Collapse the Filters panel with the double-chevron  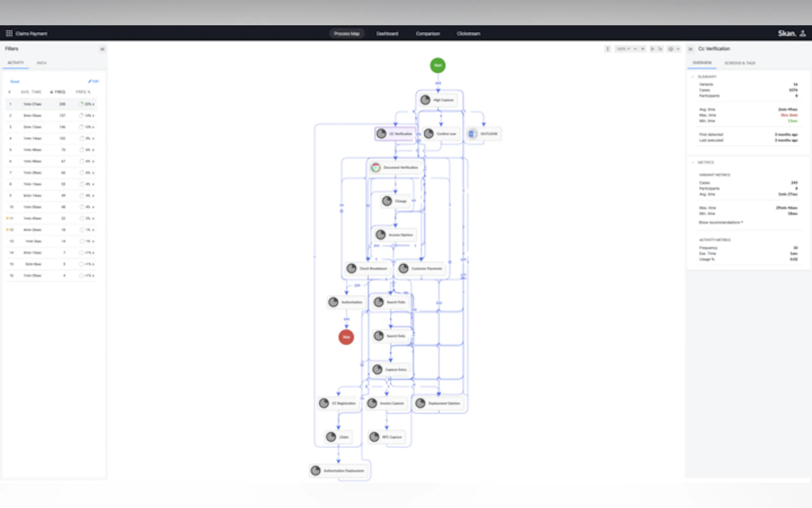(x=102, y=49)
